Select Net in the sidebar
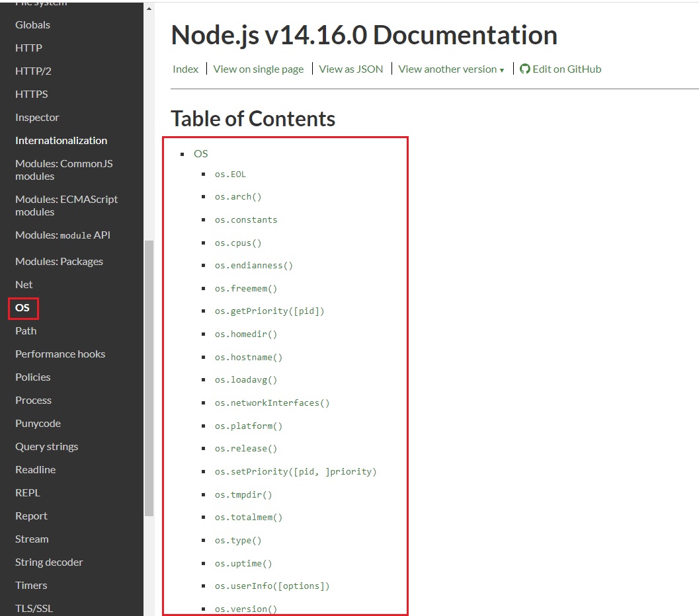 pyautogui.click(x=24, y=285)
